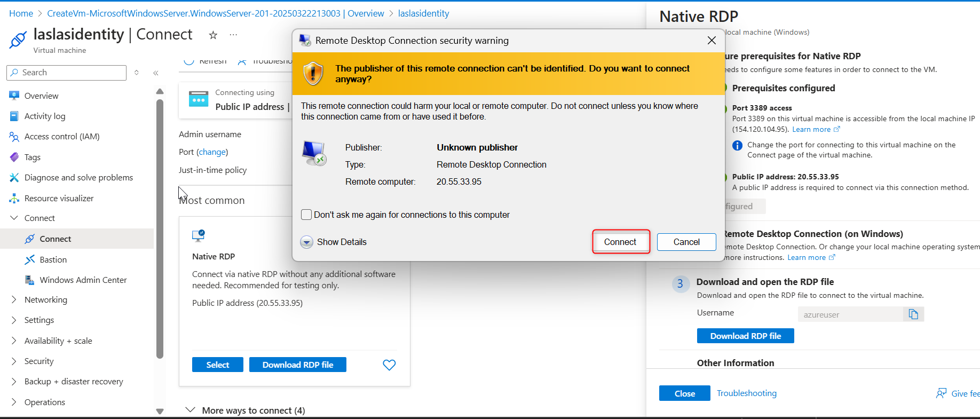This screenshot has height=419, width=980.
Task: Click the blue info icon about changing port
Action: [x=737, y=146]
